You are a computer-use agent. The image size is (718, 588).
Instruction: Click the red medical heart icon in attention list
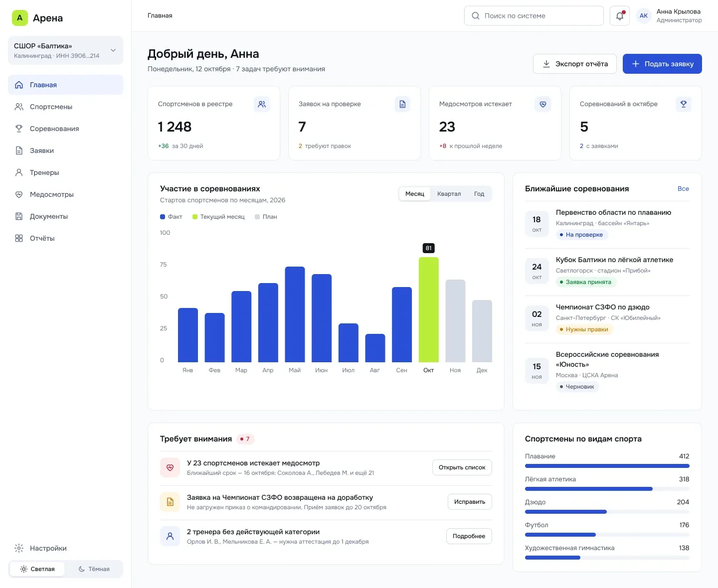pos(170,468)
